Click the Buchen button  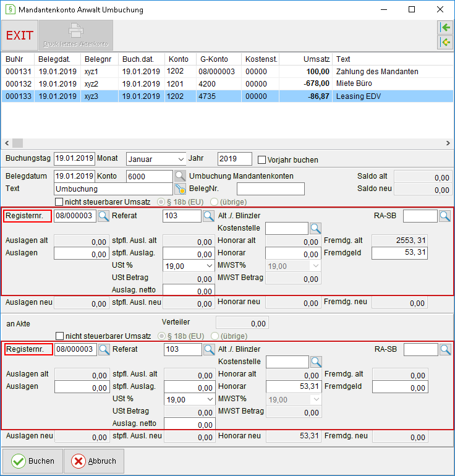click(33, 461)
